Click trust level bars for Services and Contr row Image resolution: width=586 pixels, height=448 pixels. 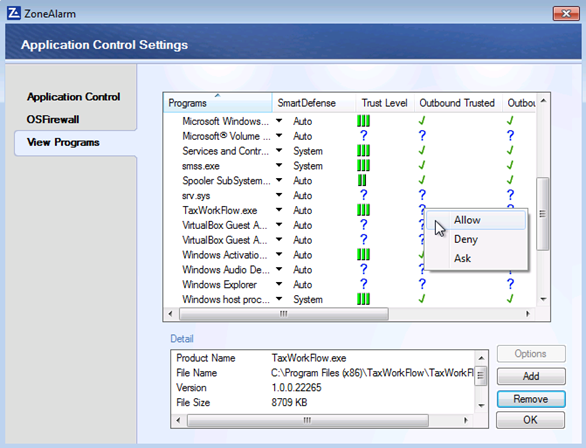click(363, 151)
